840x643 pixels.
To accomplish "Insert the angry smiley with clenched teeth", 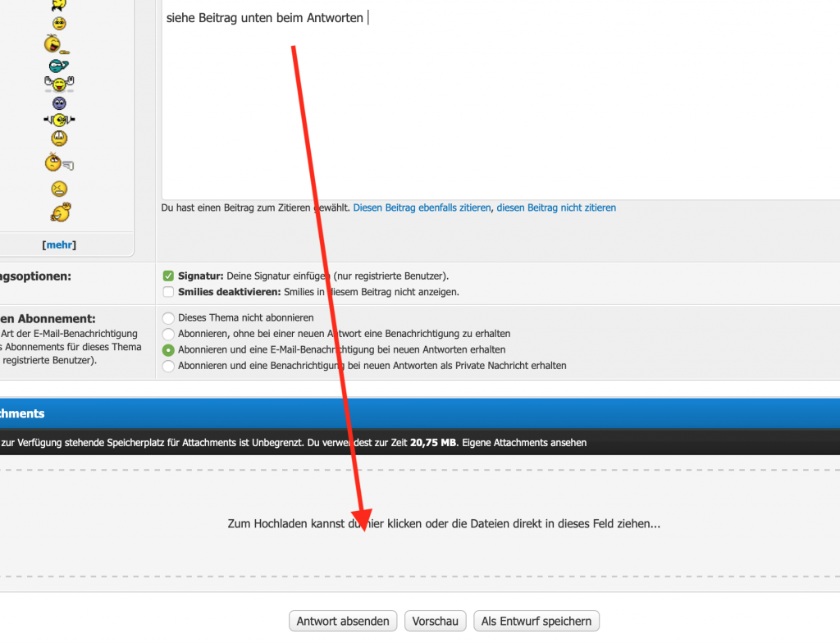I will pyautogui.click(x=59, y=189).
